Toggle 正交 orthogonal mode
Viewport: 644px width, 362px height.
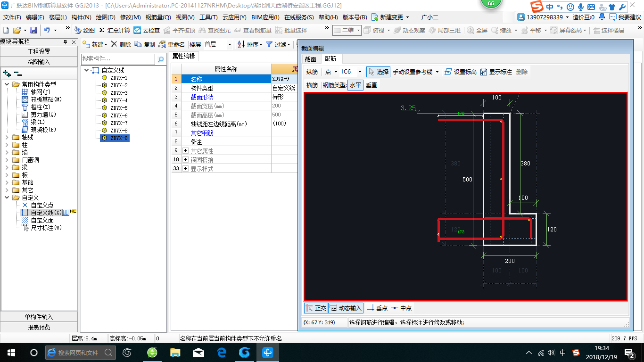click(316, 308)
